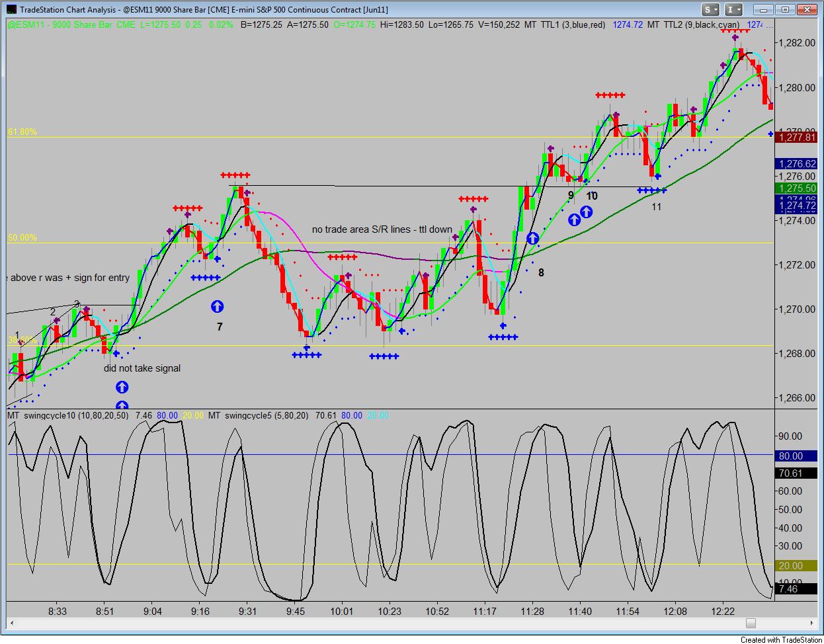The height and width of the screenshot is (644, 824).
Task: Select blue up-arrow marker directly under label 9
Action: [x=574, y=220]
